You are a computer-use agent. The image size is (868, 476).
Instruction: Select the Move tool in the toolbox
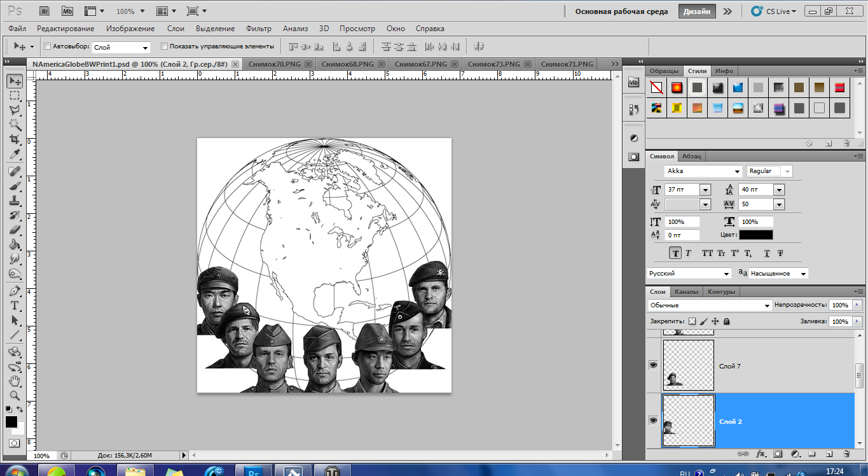tap(15, 81)
